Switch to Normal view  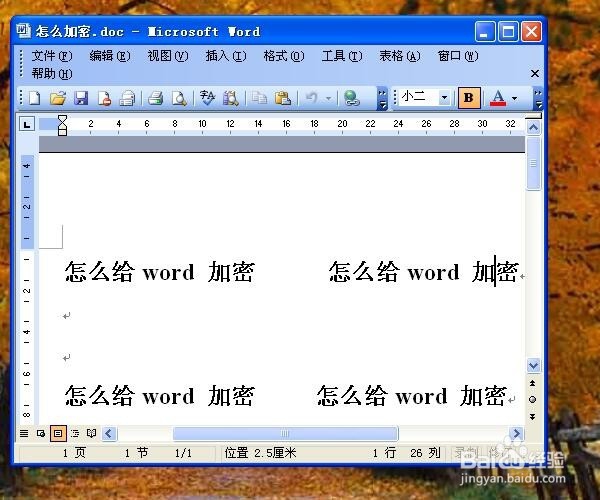tap(24, 433)
